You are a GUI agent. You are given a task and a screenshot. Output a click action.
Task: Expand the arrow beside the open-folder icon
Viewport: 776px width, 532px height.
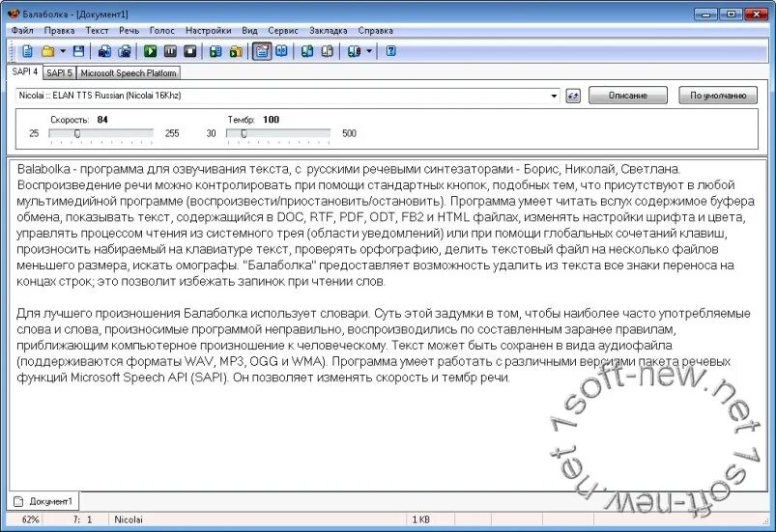pyautogui.click(x=63, y=51)
